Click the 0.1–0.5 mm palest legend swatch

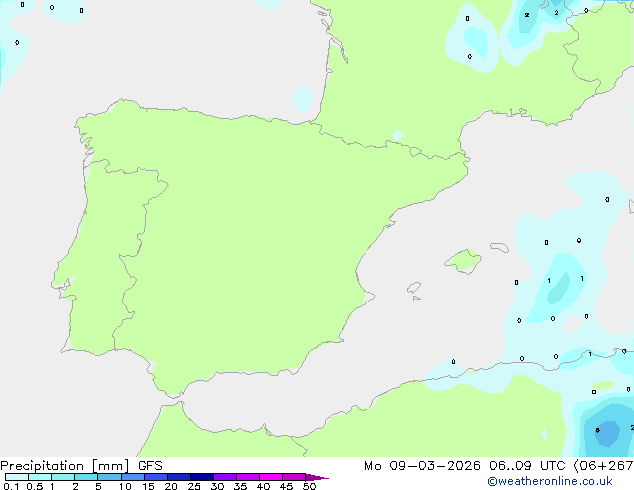[x=17, y=477]
